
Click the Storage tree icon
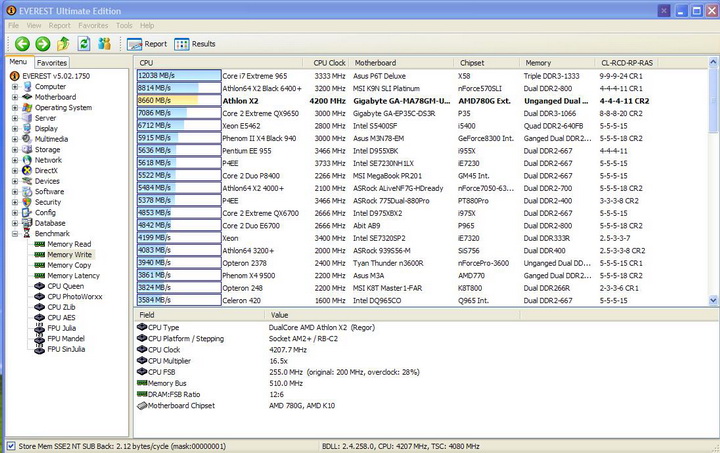click(28, 149)
